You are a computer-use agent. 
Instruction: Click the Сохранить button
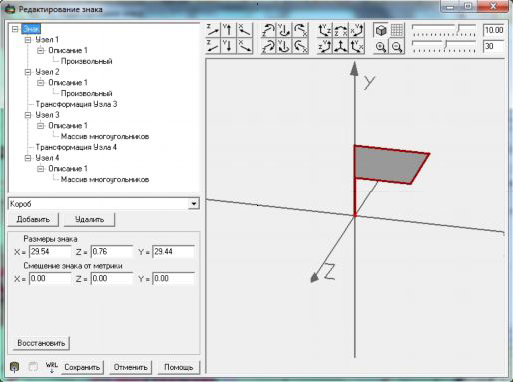tap(82, 367)
